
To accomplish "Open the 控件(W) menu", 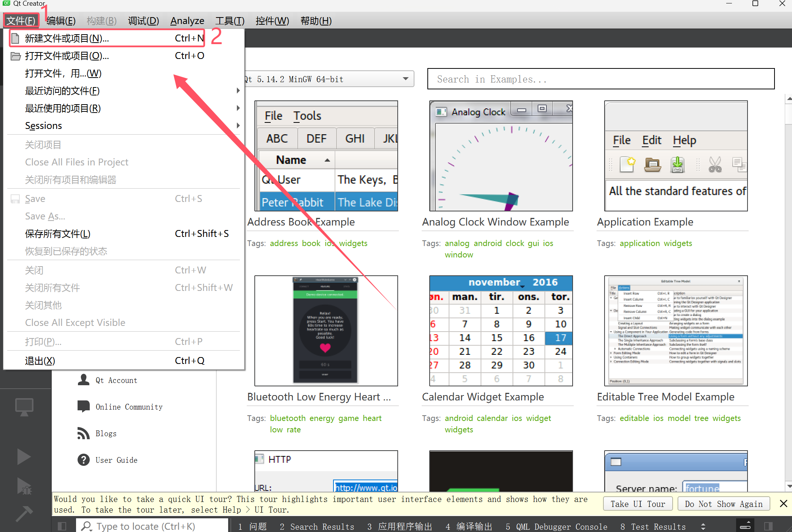I will [x=272, y=21].
